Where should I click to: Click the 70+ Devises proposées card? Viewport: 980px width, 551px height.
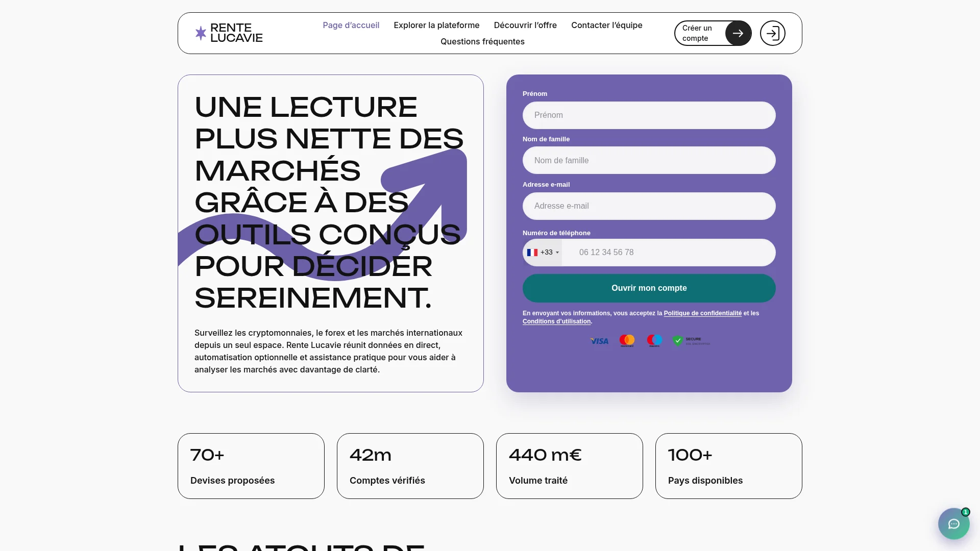251,466
